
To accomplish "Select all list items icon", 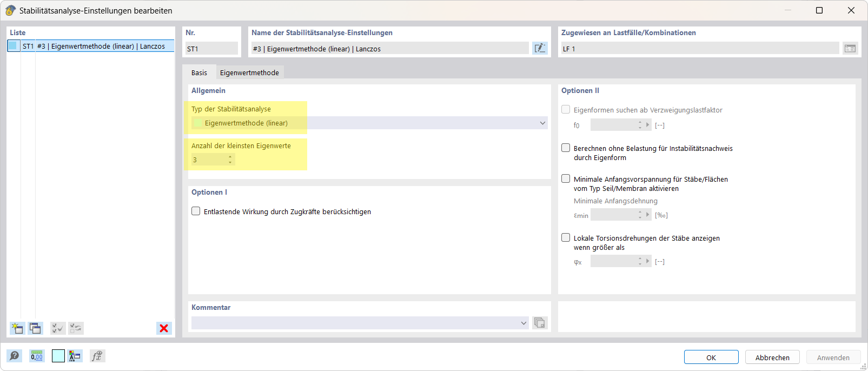I will 58,328.
